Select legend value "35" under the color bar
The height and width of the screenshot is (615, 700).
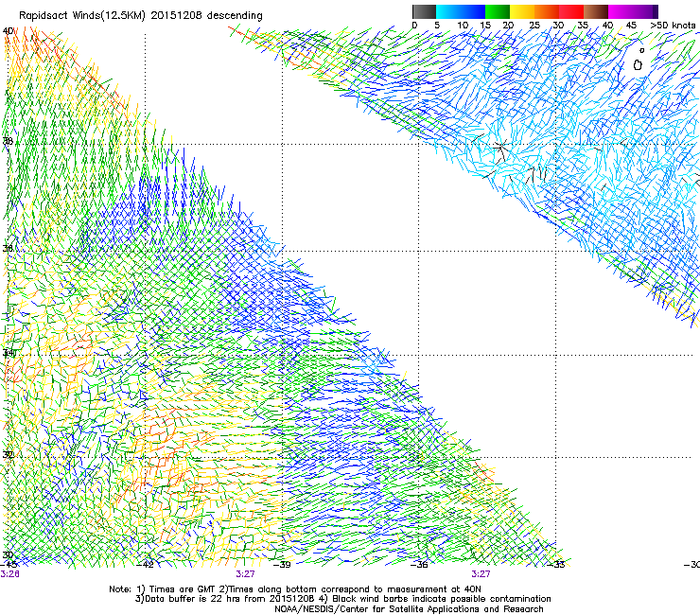583,26
